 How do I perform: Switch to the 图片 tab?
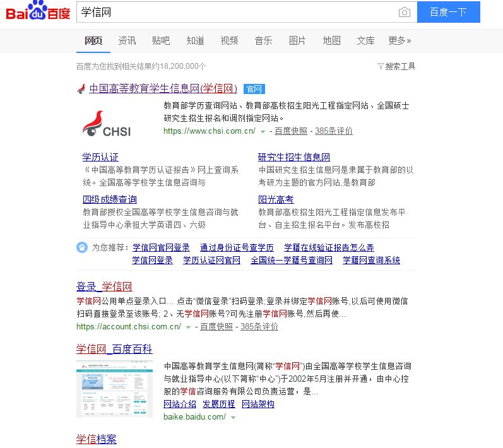click(x=297, y=41)
